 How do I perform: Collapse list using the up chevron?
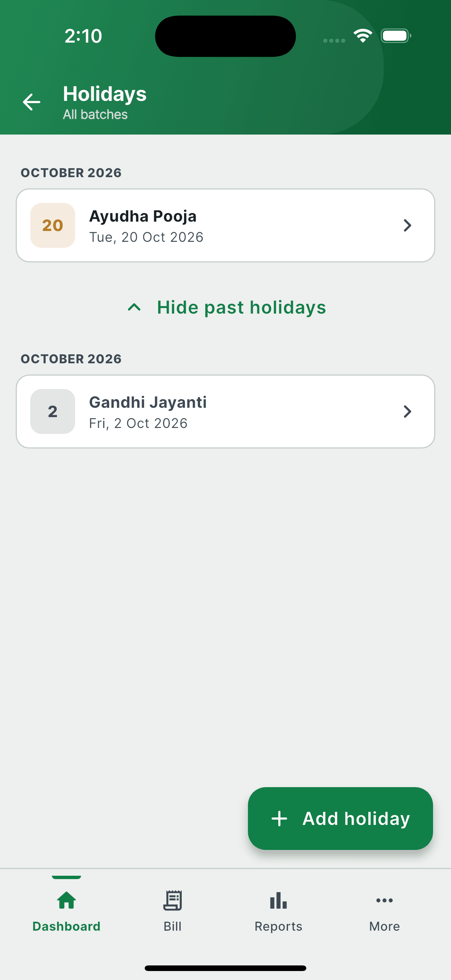click(134, 307)
